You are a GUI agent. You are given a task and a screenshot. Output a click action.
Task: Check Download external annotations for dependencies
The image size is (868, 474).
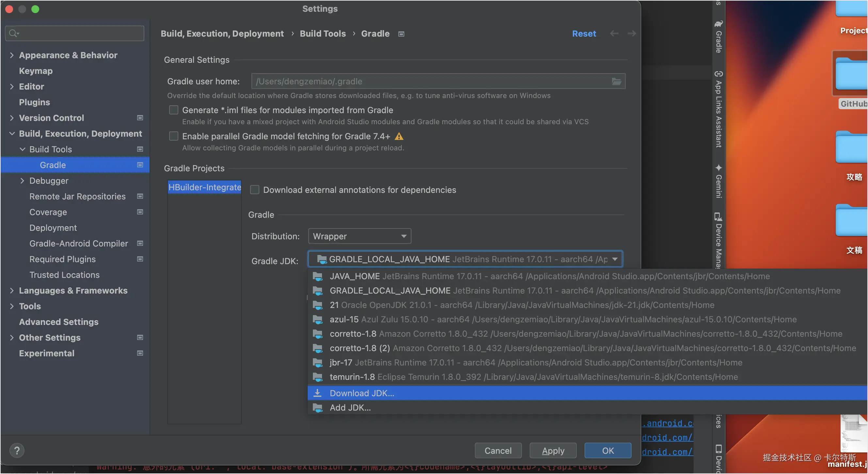point(255,190)
